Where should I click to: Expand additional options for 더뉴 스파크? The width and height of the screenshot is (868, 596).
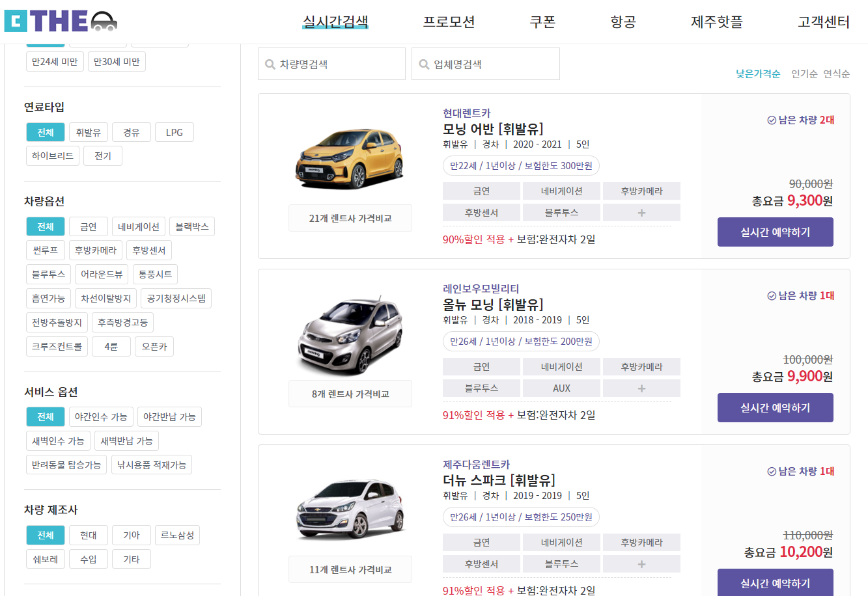[x=641, y=563]
